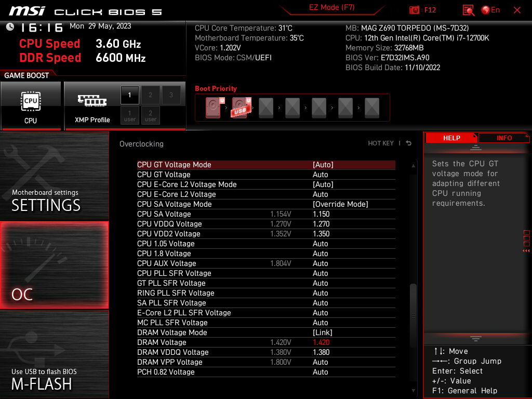Click the settings list scroll up arrow

[413, 166]
